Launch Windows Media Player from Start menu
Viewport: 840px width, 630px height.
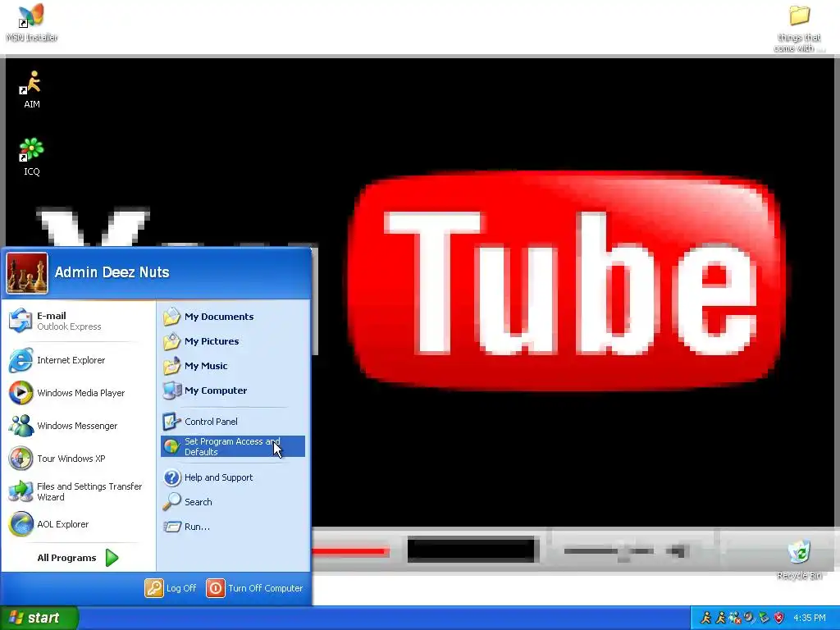77,393
